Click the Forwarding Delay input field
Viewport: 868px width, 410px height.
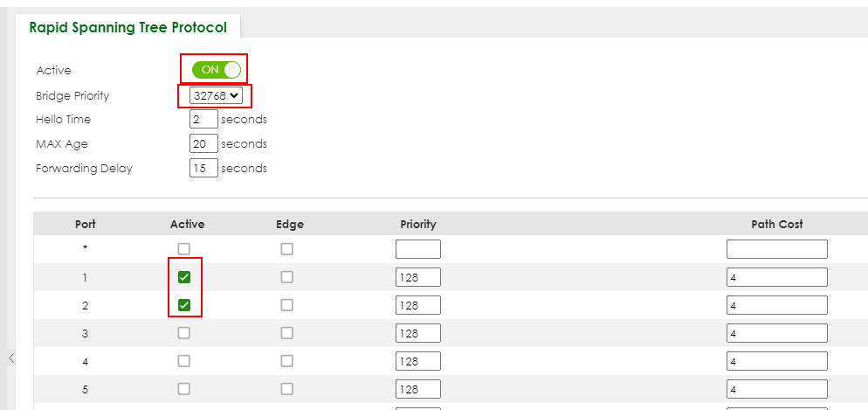coord(203,168)
